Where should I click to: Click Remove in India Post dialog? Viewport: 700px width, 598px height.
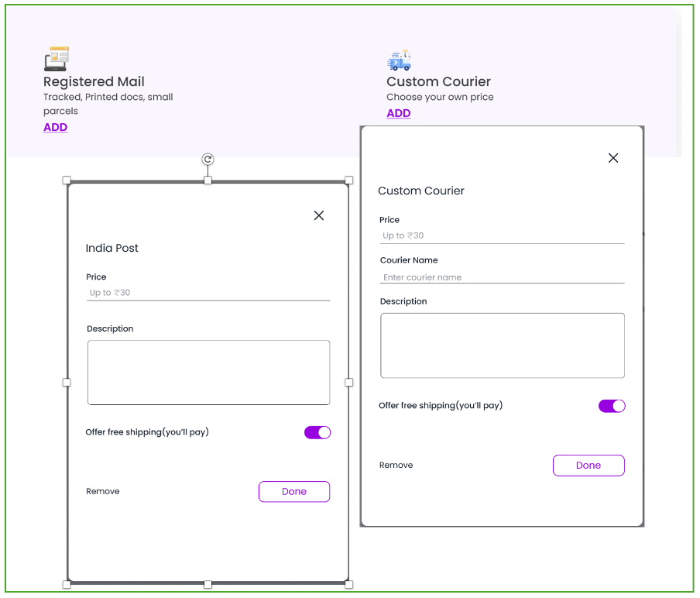click(x=103, y=491)
